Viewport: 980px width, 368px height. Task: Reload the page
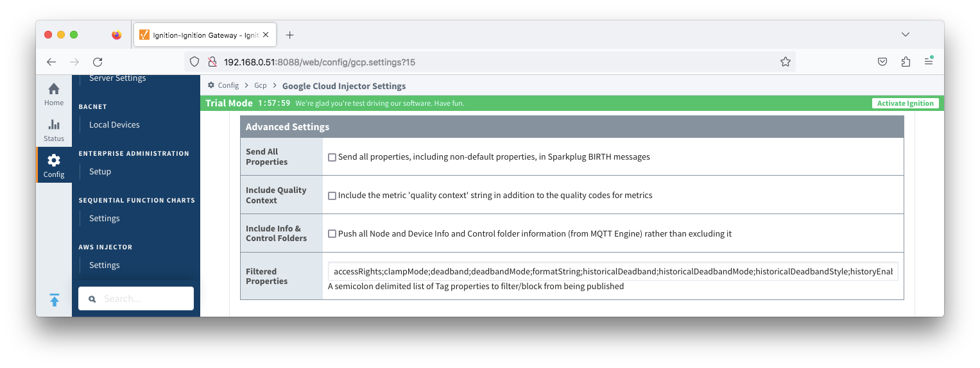coord(98,62)
